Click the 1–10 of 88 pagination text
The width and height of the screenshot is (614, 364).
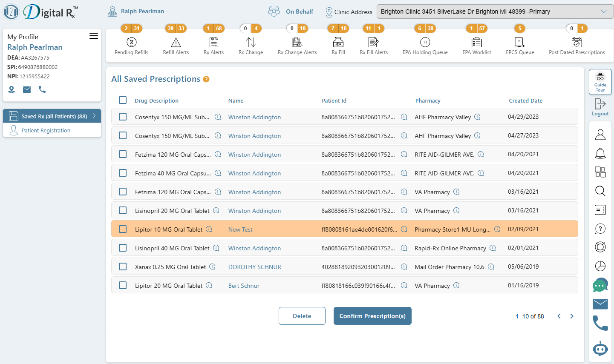pyautogui.click(x=530, y=316)
